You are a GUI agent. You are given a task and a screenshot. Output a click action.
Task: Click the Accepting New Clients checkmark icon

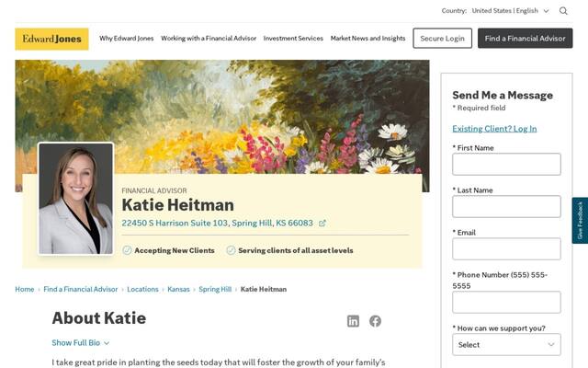(x=127, y=250)
